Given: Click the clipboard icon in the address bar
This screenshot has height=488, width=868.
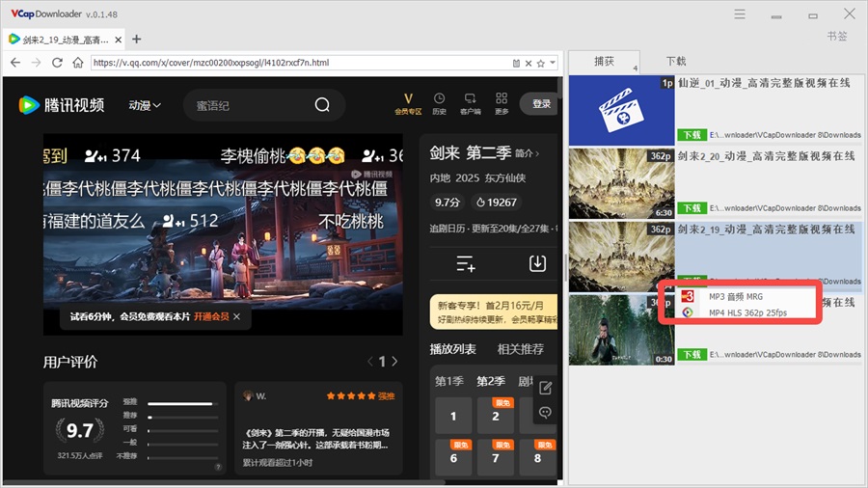Looking at the screenshot, I should click(x=516, y=63).
